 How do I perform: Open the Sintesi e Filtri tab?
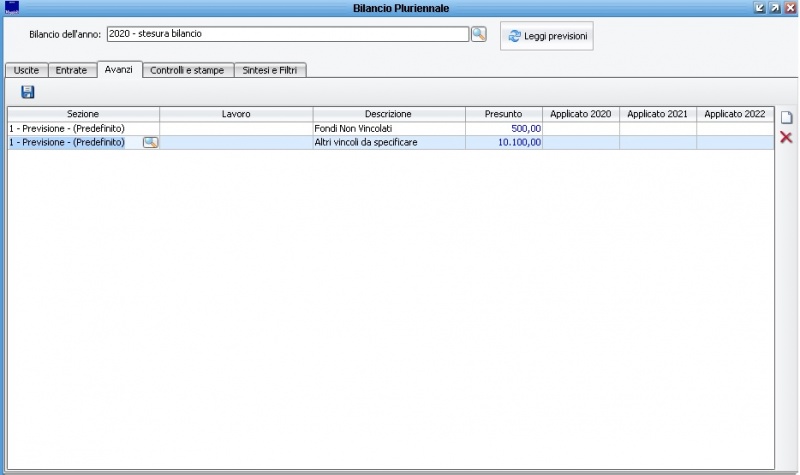point(270,70)
